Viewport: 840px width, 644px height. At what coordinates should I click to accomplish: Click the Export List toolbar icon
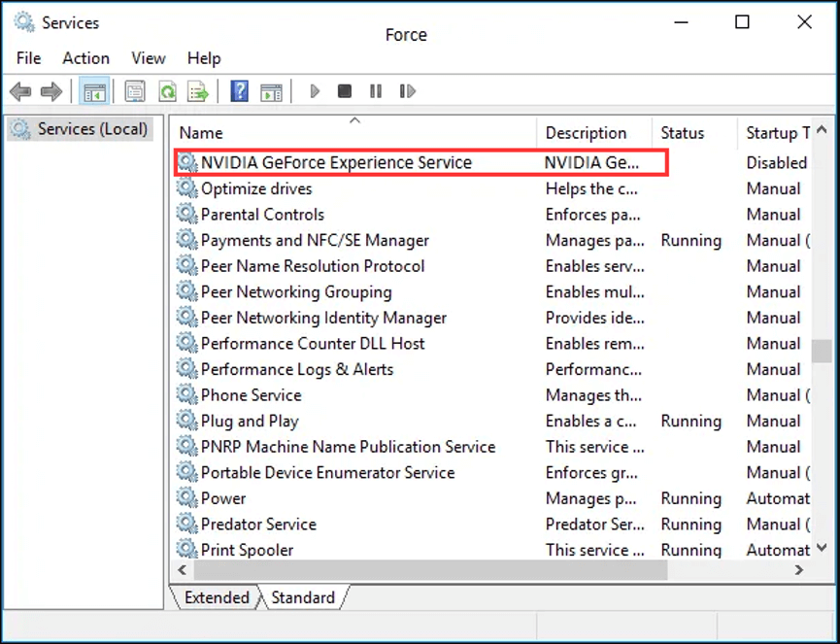coord(198,91)
